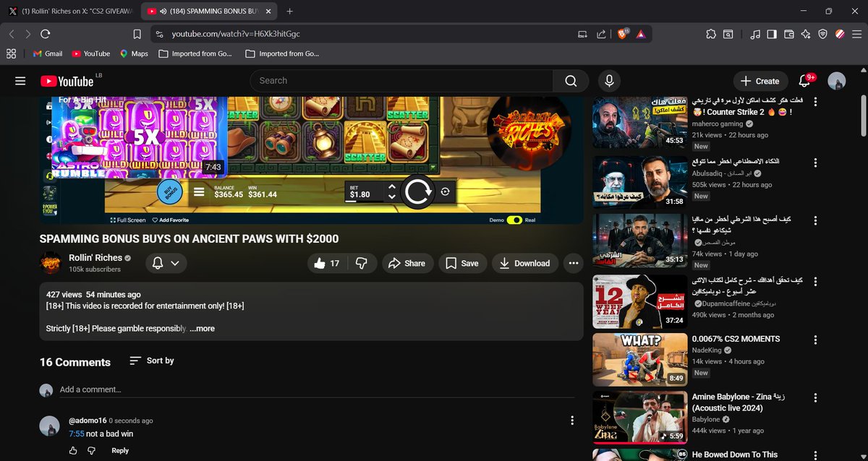Click the YouTube search magnifier button
868x461 pixels.
point(571,81)
